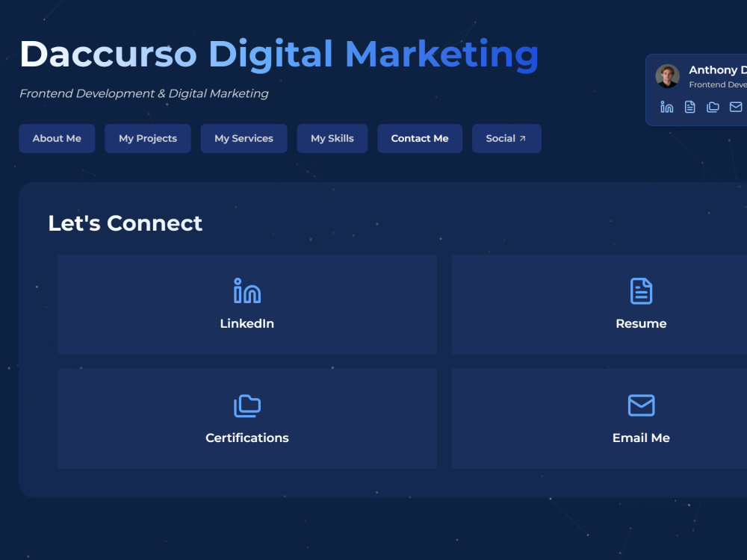Viewport: 747px width, 560px height.
Task: Open the LinkedIn icon in profile card
Action: coord(667,107)
